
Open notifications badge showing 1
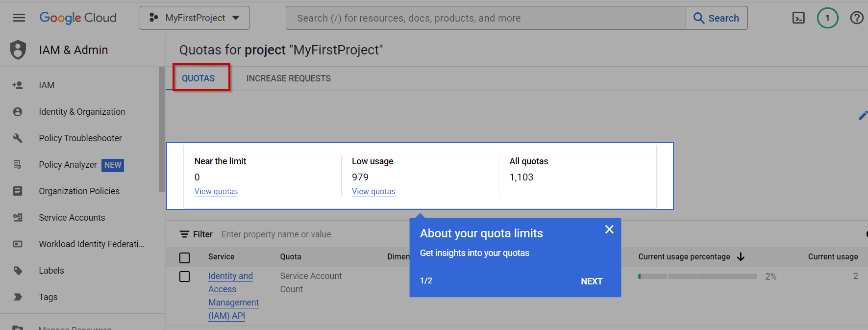(x=827, y=18)
